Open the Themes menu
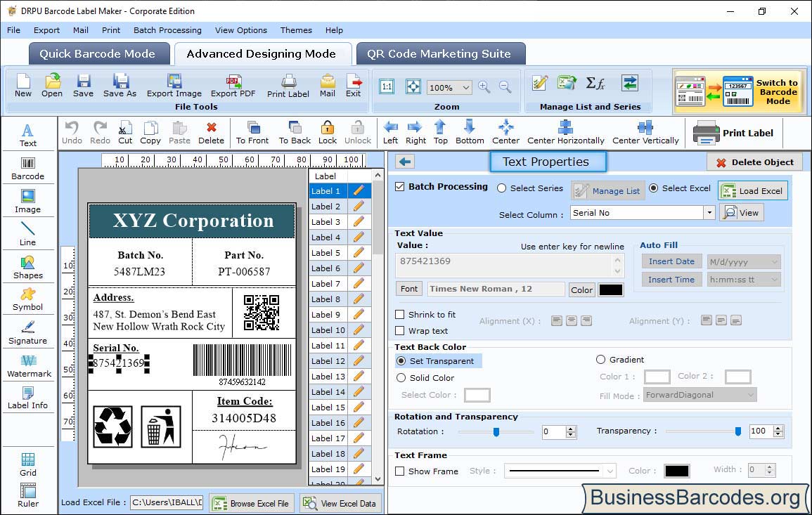This screenshot has height=515, width=812. [x=296, y=30]
